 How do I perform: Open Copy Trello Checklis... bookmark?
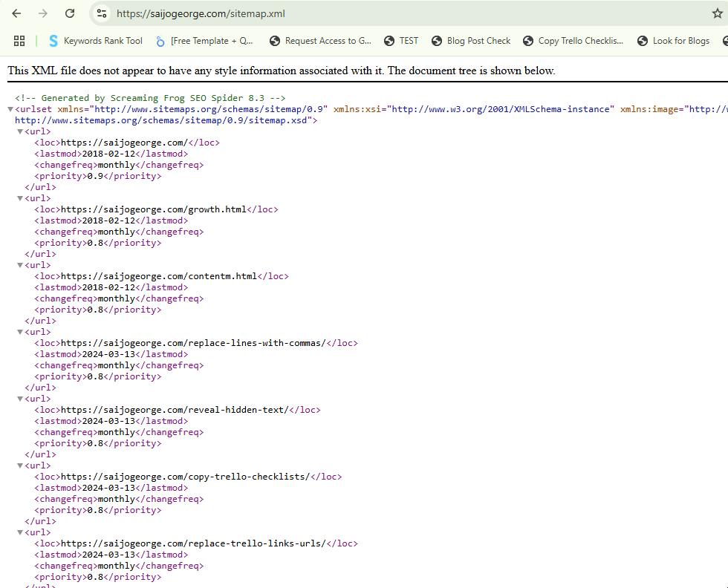[x=573, y=41]
